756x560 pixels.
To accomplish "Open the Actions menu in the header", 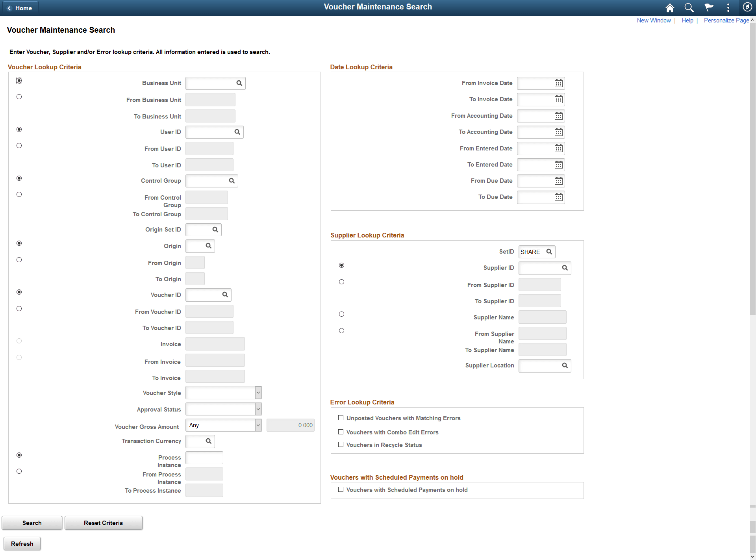I will click(x=728, y=7).
